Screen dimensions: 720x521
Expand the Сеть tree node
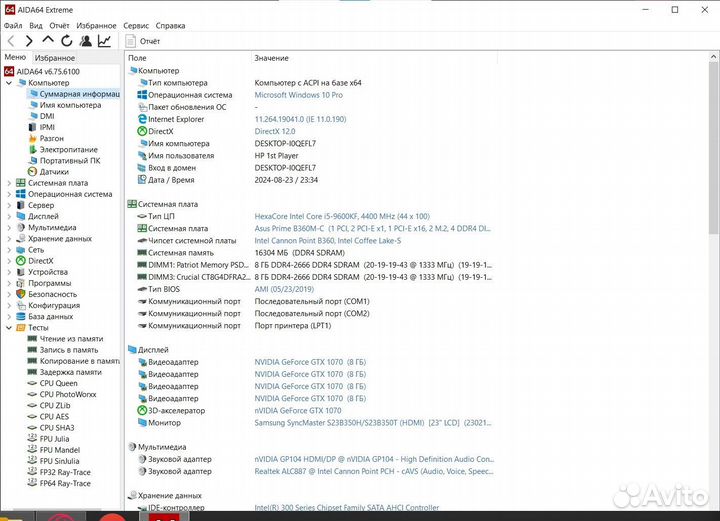coord(9,250)
